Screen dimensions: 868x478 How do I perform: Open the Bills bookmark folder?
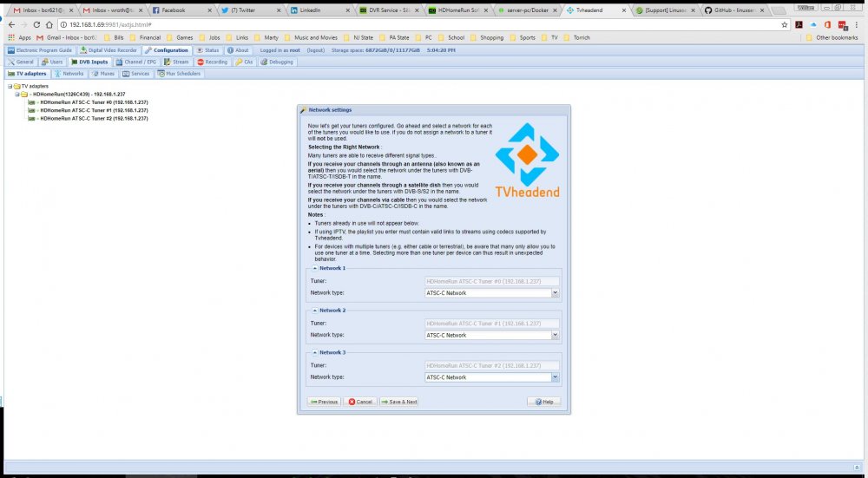[114, 37]
